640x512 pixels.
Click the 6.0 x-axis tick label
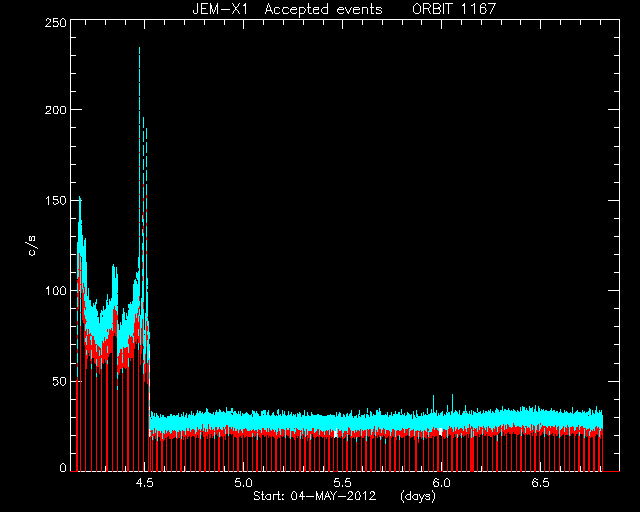click(441, 483)
